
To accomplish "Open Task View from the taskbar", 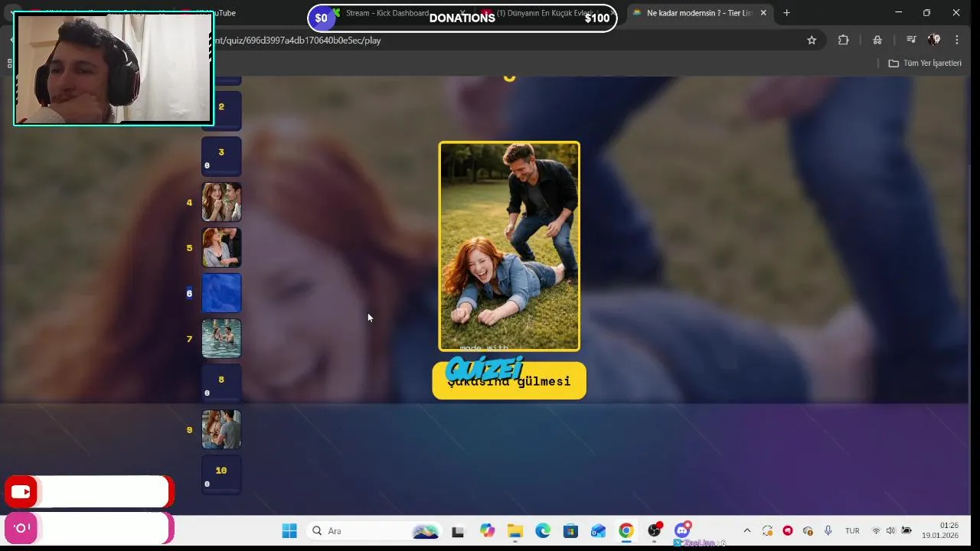I will (458, 531).
